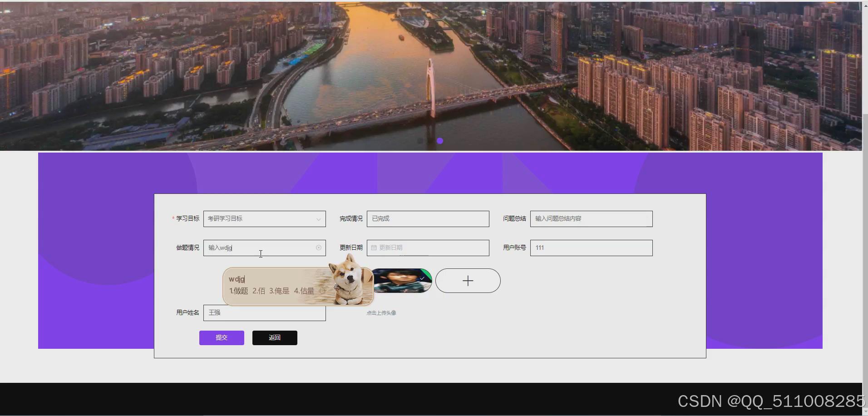868x416 pixels.
Task: Click the 学习目标 field label
Action: [x=187, y=219]
